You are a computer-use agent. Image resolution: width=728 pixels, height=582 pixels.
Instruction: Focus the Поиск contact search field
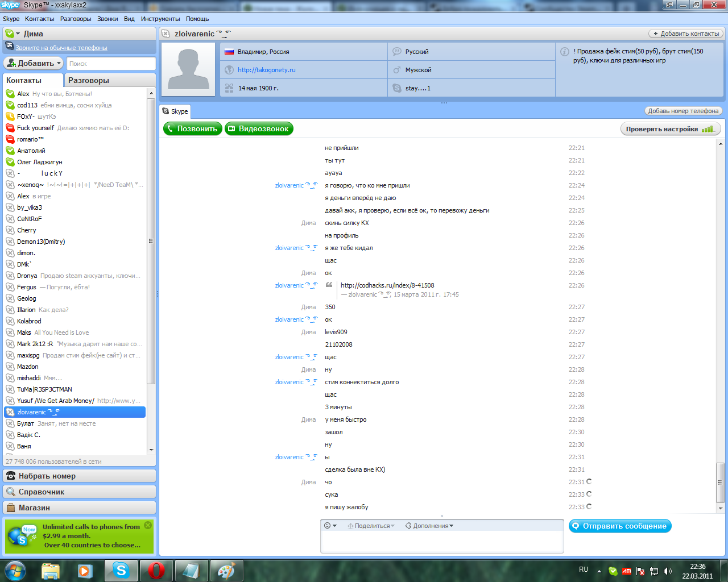(x=111, y=64)
